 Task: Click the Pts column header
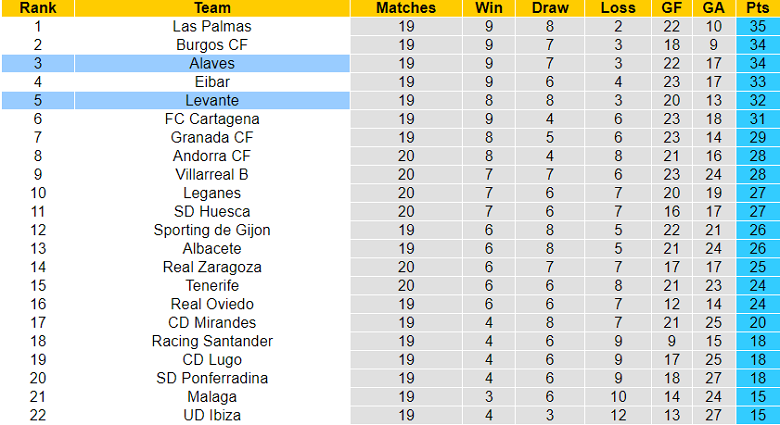coord(757,8)
